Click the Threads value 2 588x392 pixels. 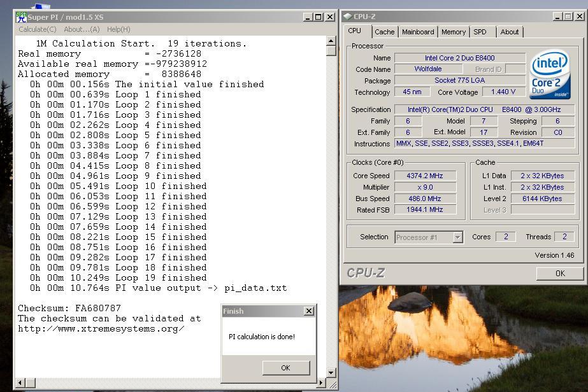point(564,237)
